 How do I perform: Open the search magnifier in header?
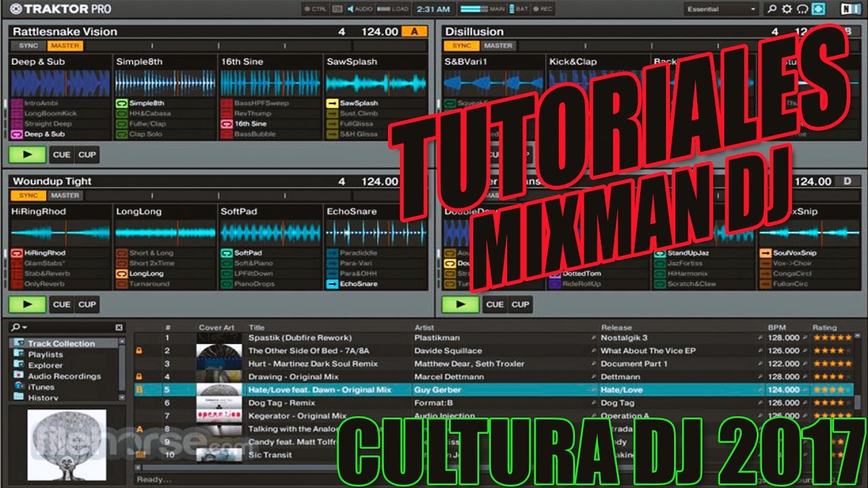(772, 9)
